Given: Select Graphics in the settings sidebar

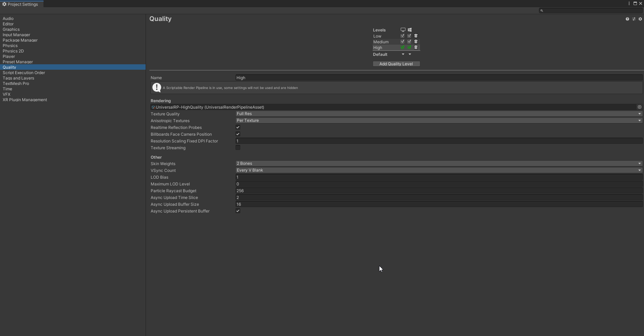Looking at the screenshot, I should click(x=11, y=29).
